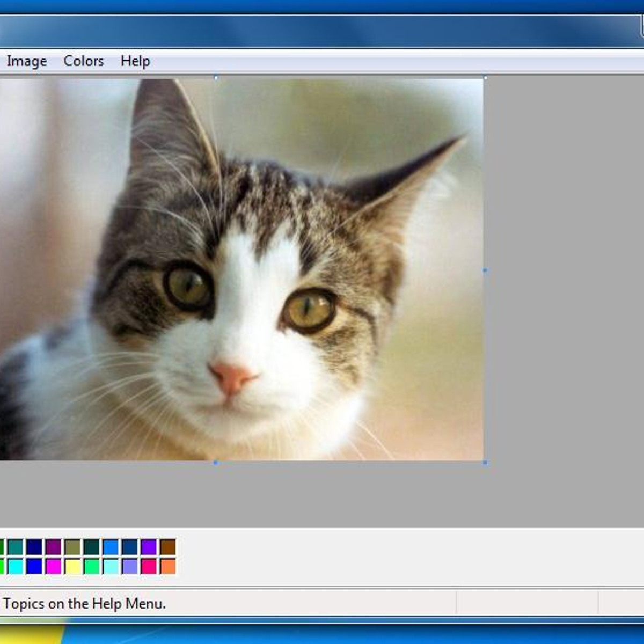The height and width of the screenshot is (644, 644).
Task: Pick the teal color swatch
Action: click(x=16, y=547)
